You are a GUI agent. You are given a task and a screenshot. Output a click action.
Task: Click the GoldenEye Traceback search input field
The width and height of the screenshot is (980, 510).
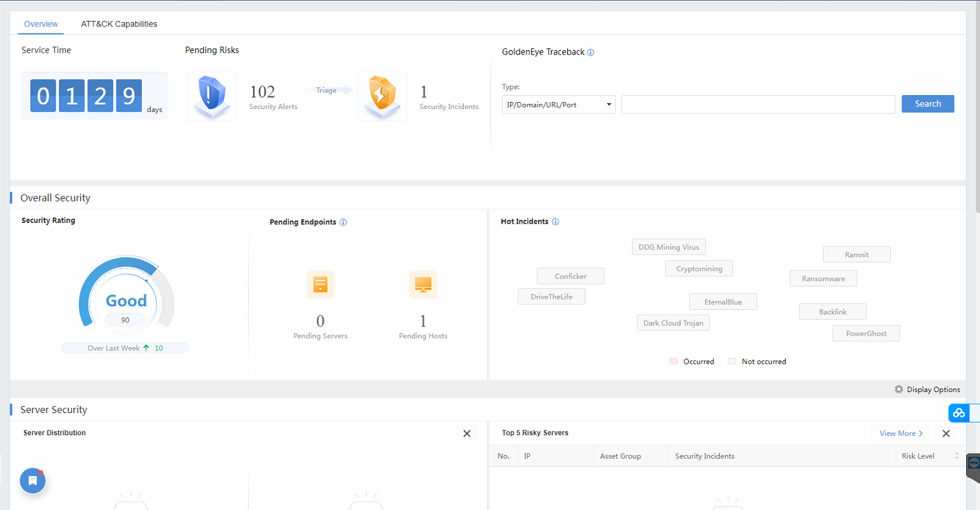[758, 105]
